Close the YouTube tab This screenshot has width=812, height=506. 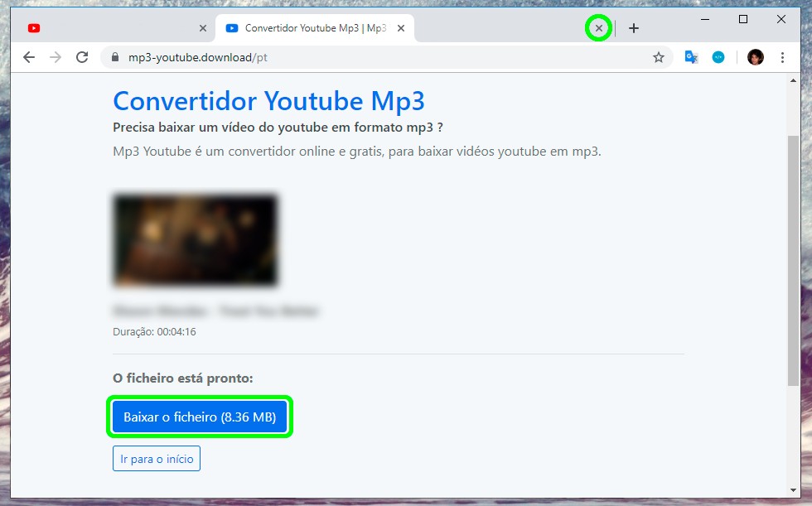203,28
